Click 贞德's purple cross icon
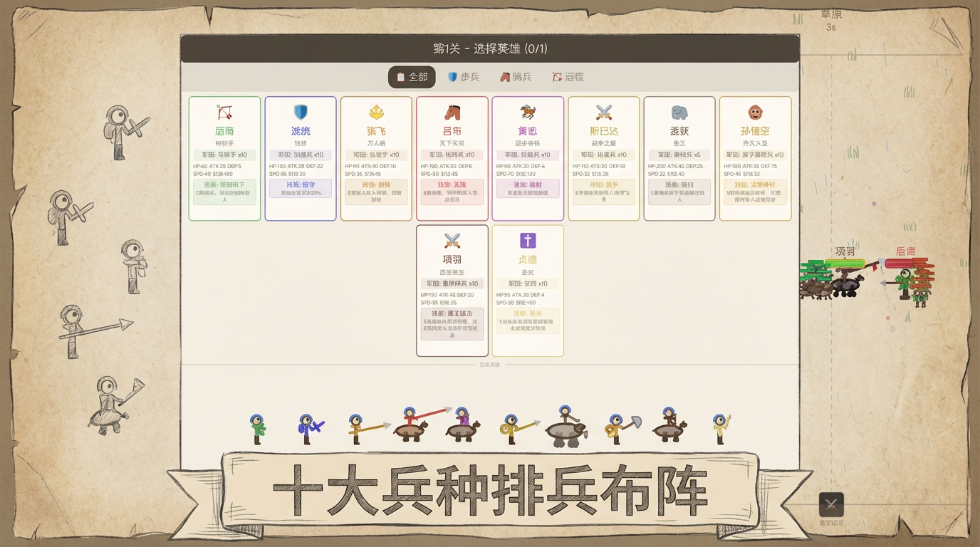The height and width of the screenshot is (547, 980). point(528,241)
